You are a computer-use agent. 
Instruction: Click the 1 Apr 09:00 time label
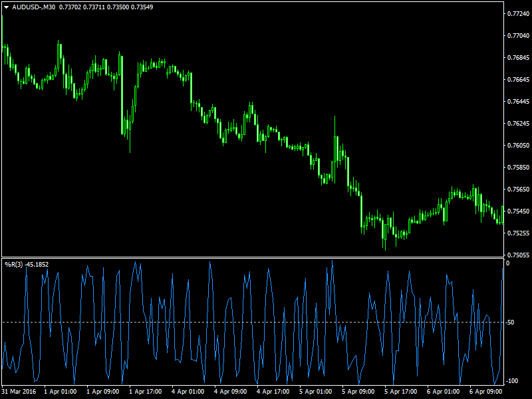[103, 392]
